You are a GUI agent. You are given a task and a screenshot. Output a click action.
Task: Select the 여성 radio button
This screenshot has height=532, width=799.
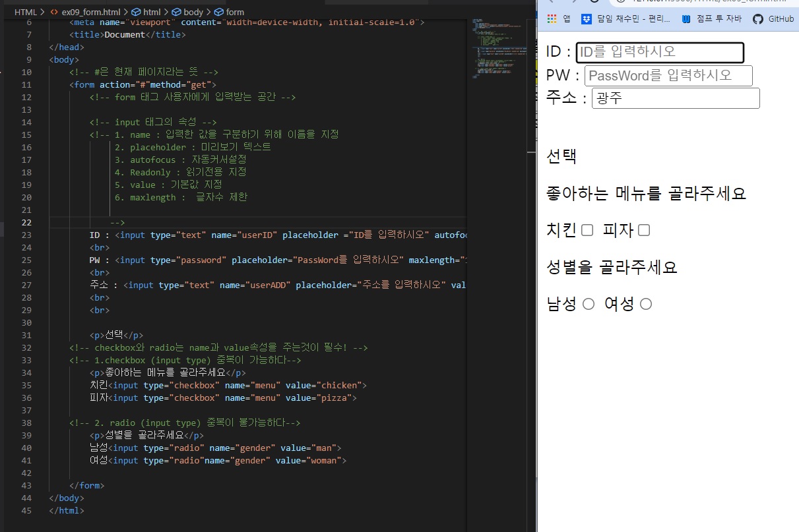(x=646, y=304)
